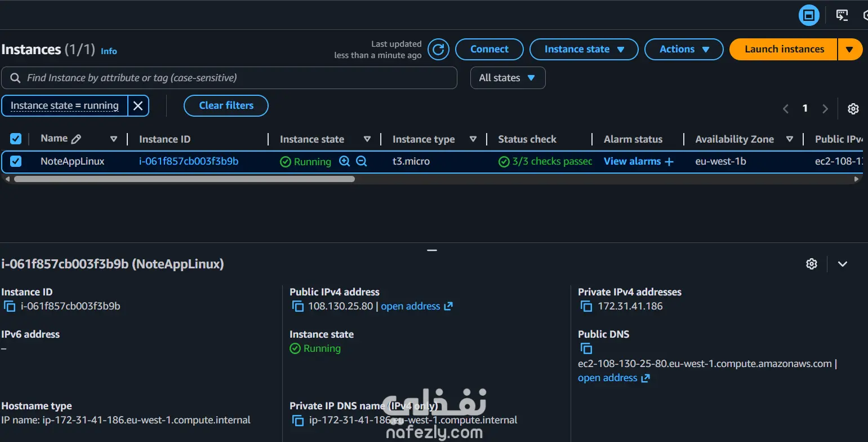Open CloudShell icon in top bar
This screenshot has width=868, height=442.
(842, 15)
